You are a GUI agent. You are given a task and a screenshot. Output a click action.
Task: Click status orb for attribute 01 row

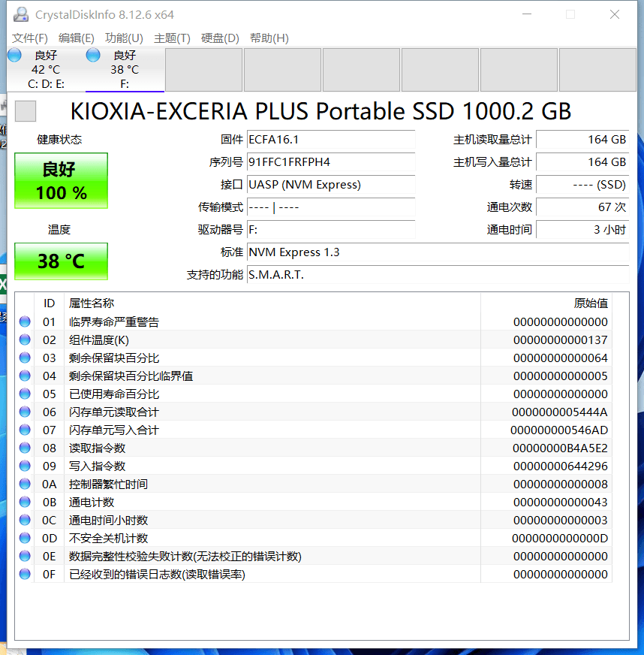point(25,321)
